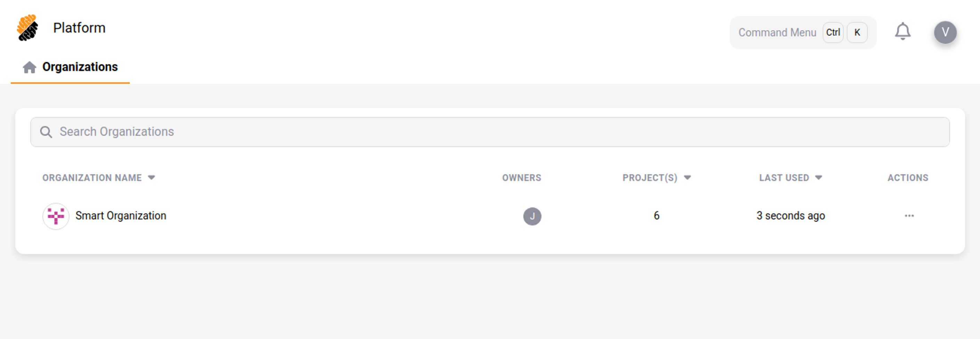Sort by Last Used column arrow
The image size is (980, 339).
point(819,177)
